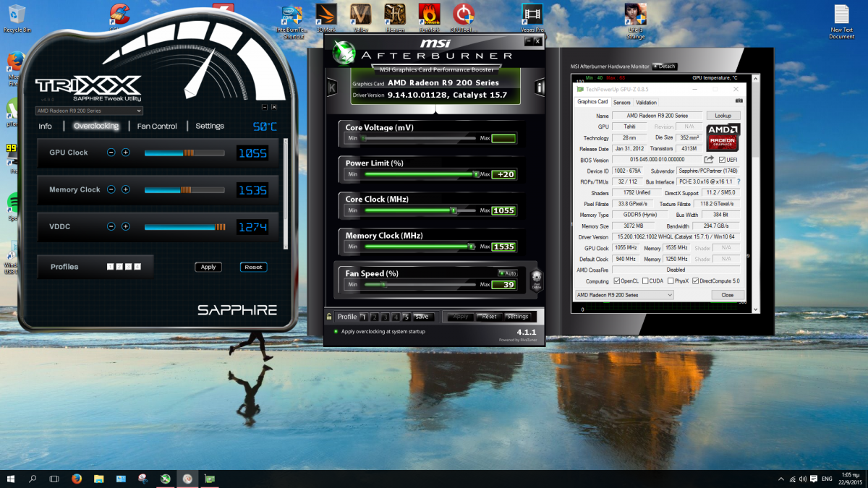The image size is (868, 488).
Task: Select Afterburner profile 5
Action: pos(406,317)
